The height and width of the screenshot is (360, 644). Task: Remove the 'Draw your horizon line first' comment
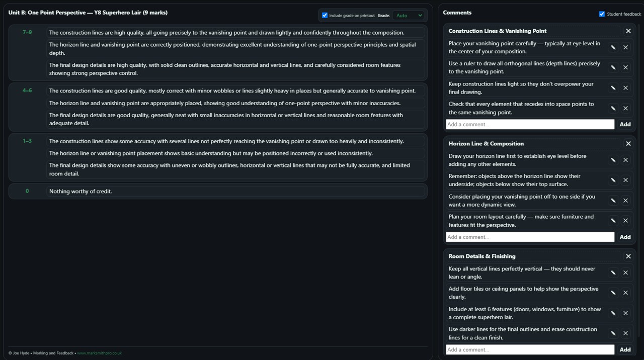pyautogui.click(x=625, y=160)
